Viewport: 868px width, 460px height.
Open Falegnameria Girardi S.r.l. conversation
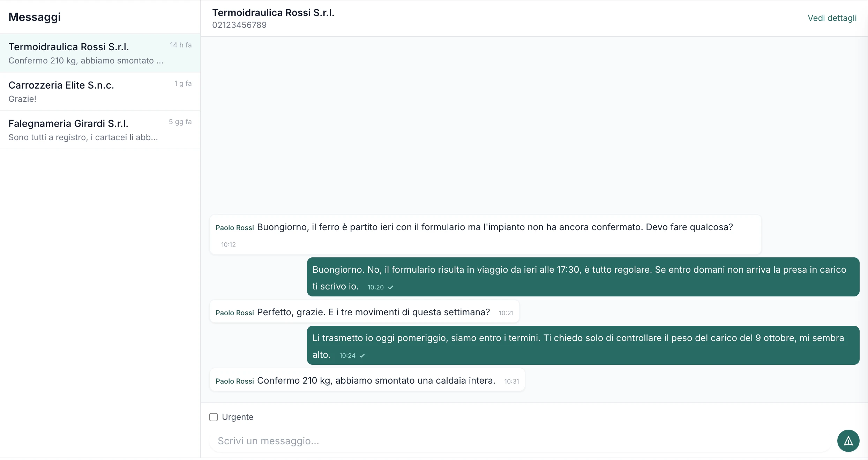(x=100, y=130)
